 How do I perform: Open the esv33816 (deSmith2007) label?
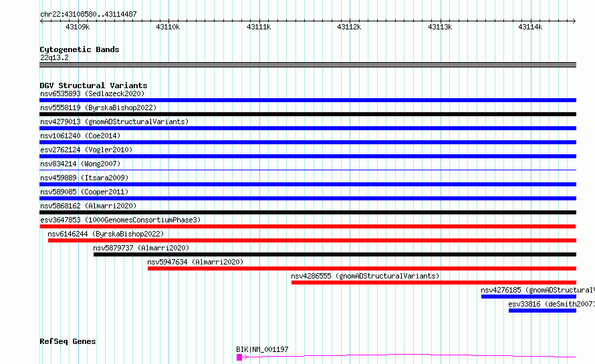coord(552,304)
